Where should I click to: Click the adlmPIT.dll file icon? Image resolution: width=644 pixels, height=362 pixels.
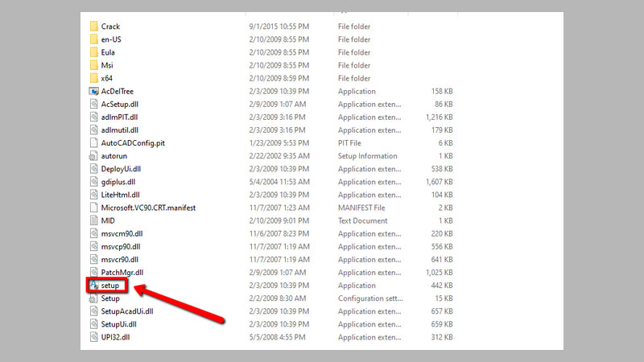point(93,117)
